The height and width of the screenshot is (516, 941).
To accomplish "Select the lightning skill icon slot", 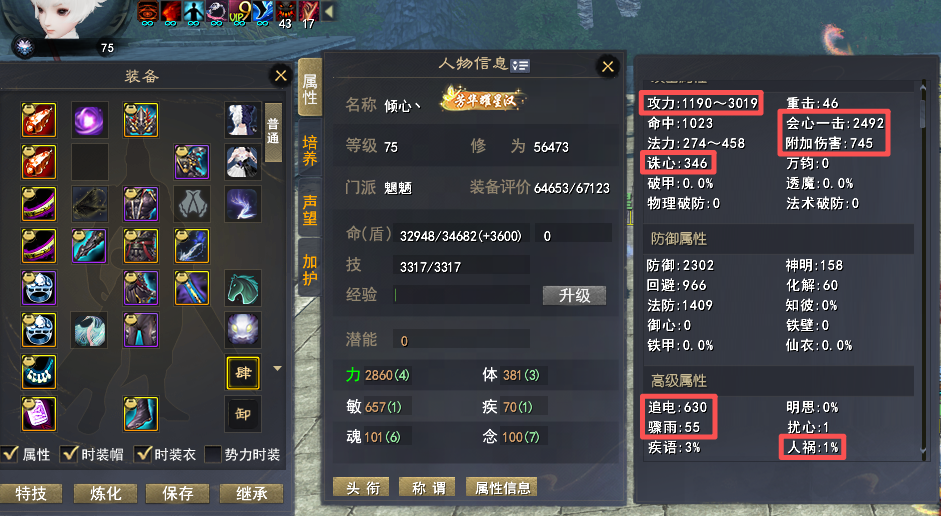I will 243,204.
